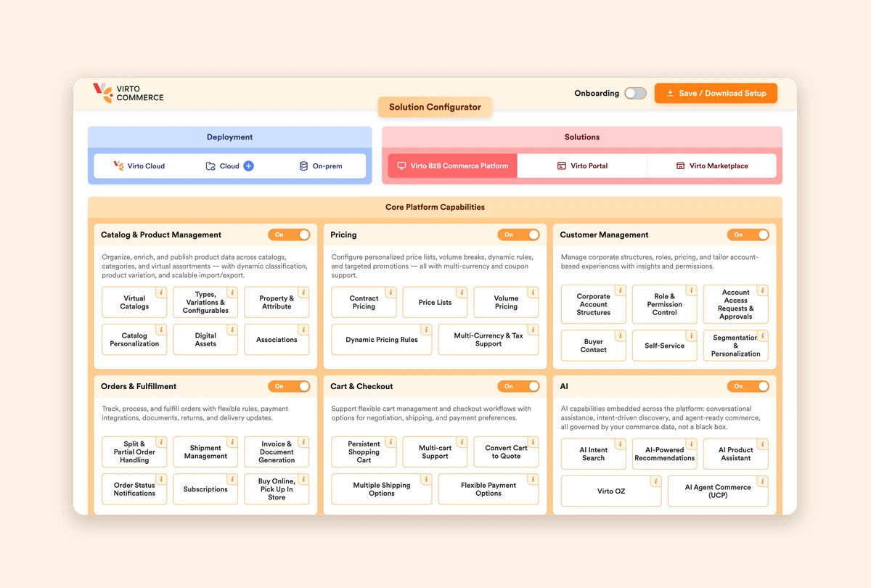The height and width of the screenshot is (588, 871).
Task: Open info icon on Contract Pricing card
Action: pyautogui.click(x=390, y=292)
